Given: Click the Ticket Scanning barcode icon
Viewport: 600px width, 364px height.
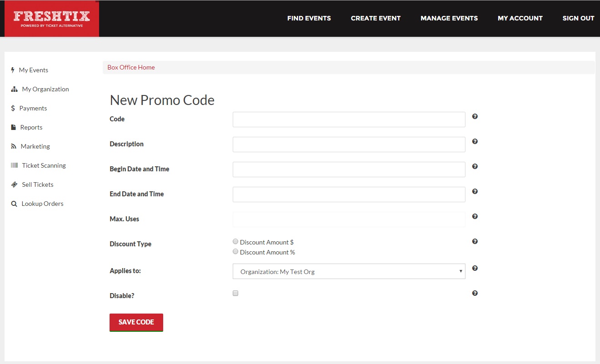Looking at the screenshot, I should [14, 165].
